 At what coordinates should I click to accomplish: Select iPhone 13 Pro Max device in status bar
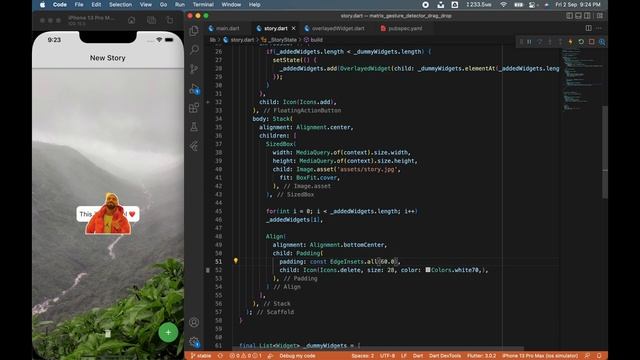[540, 356]
